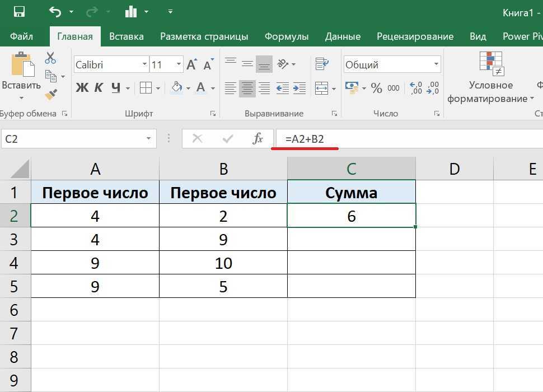The width and height of the screenshot is (543, 392).
Task: Select row 6 header
Action: (15, 310)
